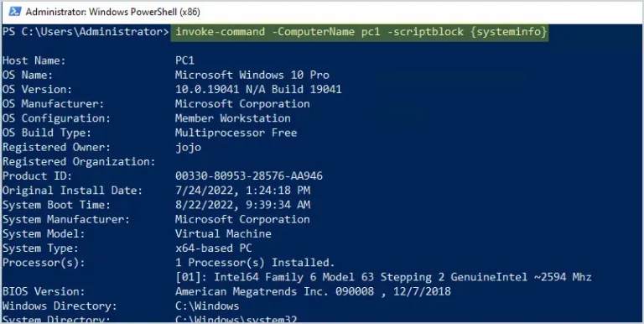Click the System Boot Time value

click(242, 205)
